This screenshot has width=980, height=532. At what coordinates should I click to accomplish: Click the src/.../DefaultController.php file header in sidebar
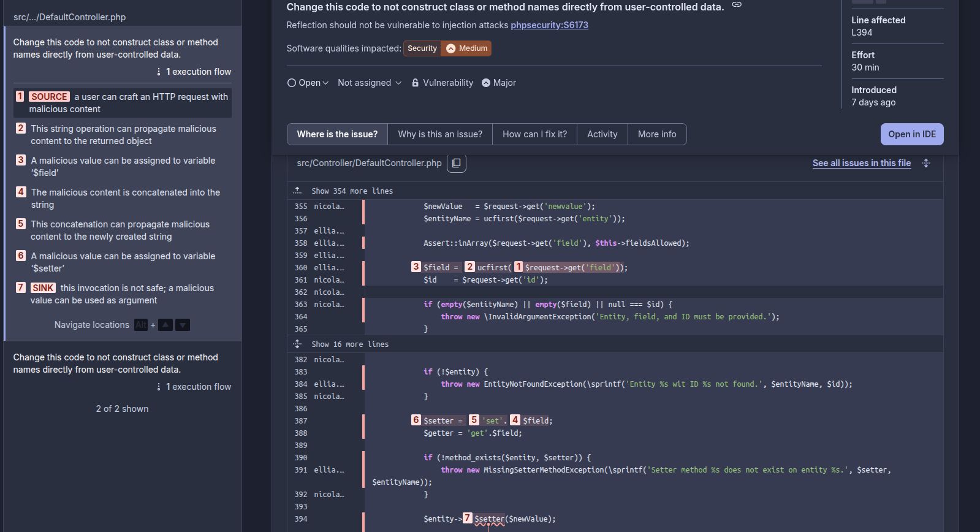(x=70, y=17)
